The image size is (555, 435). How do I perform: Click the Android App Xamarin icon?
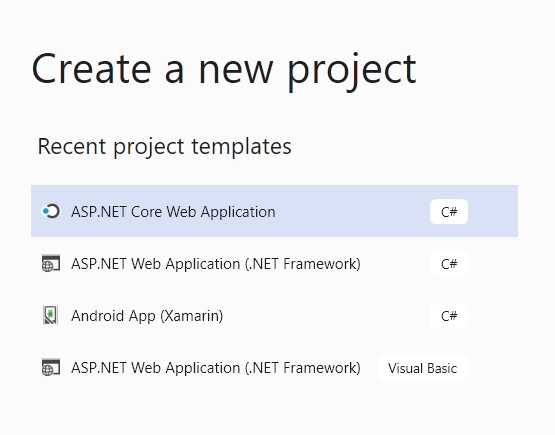[51, 315]
